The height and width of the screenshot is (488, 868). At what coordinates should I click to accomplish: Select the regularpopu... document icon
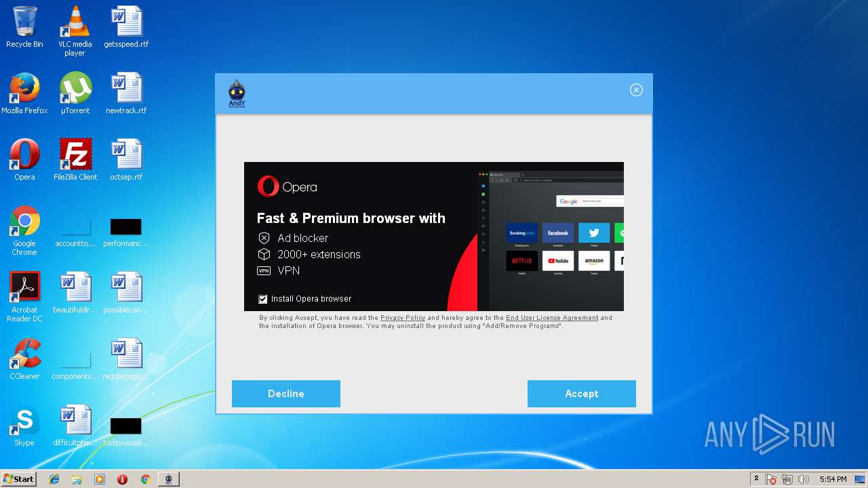126,359
